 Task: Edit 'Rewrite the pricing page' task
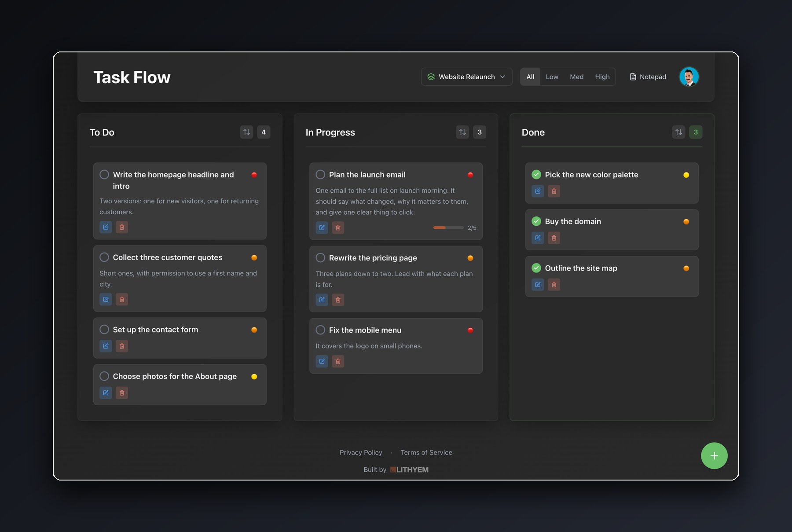click(322, 300)
